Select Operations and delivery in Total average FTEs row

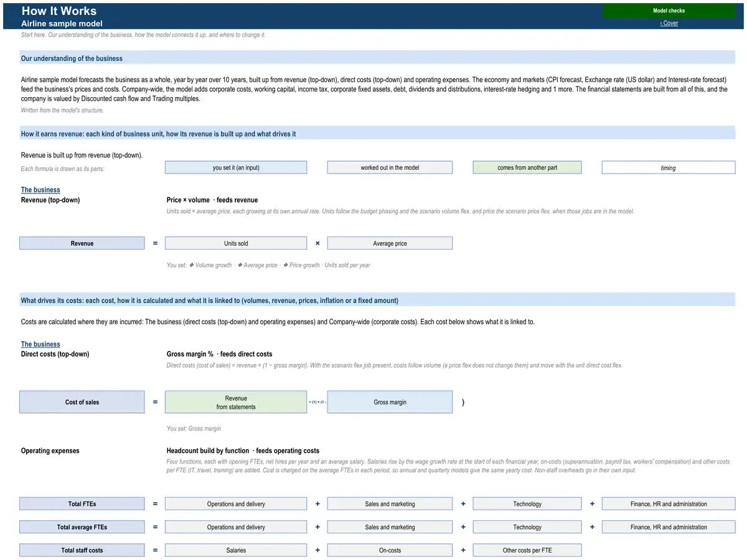point(236,527)
